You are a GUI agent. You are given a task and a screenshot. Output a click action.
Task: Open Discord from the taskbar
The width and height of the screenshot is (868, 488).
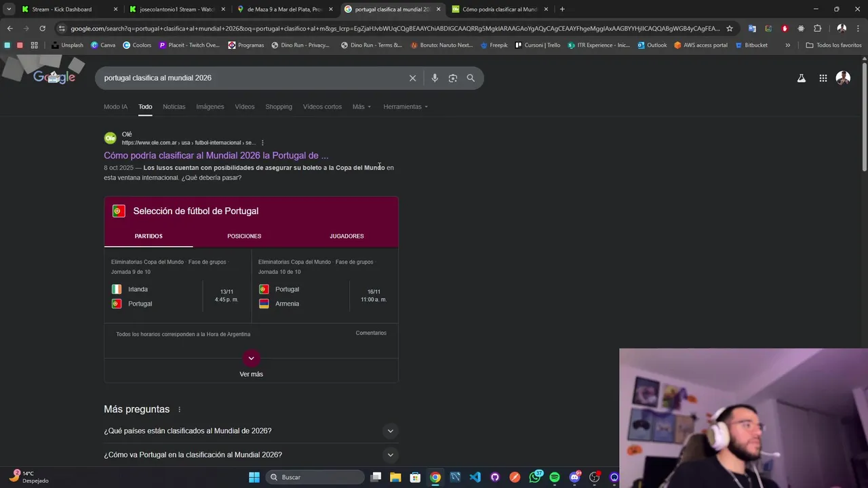pyautogui.click(x=575, y=477)
